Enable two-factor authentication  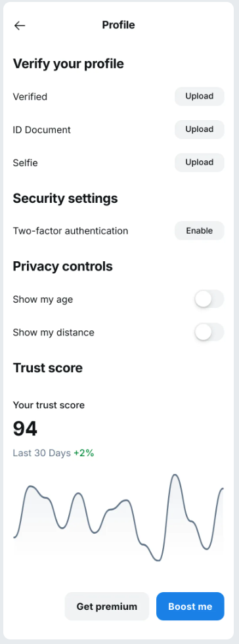pos(199,230)
